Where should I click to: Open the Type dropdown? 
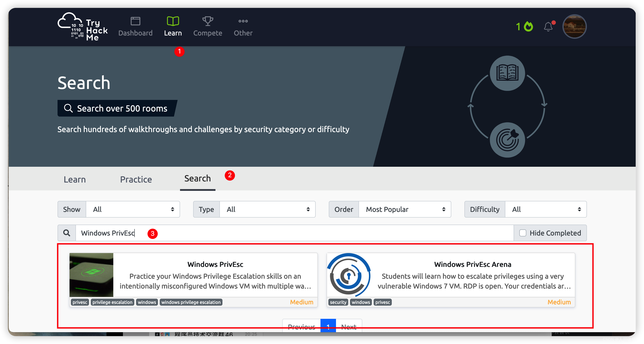(267, 209)
